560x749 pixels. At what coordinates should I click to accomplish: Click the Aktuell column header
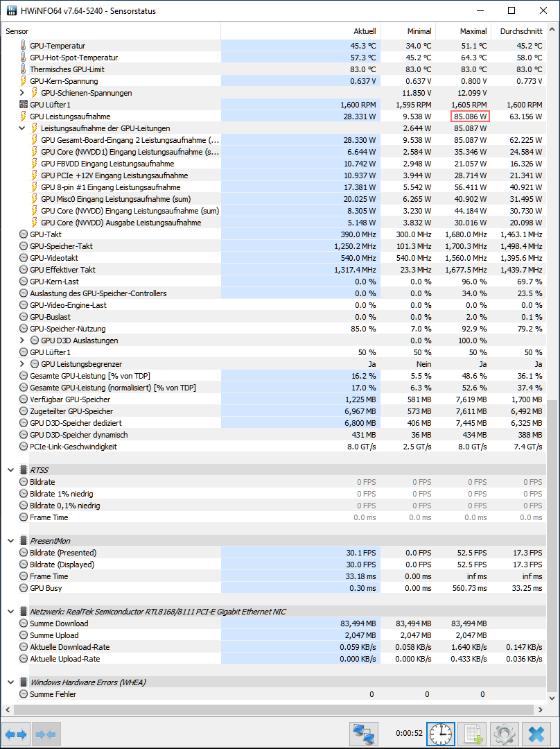(300, 31)
